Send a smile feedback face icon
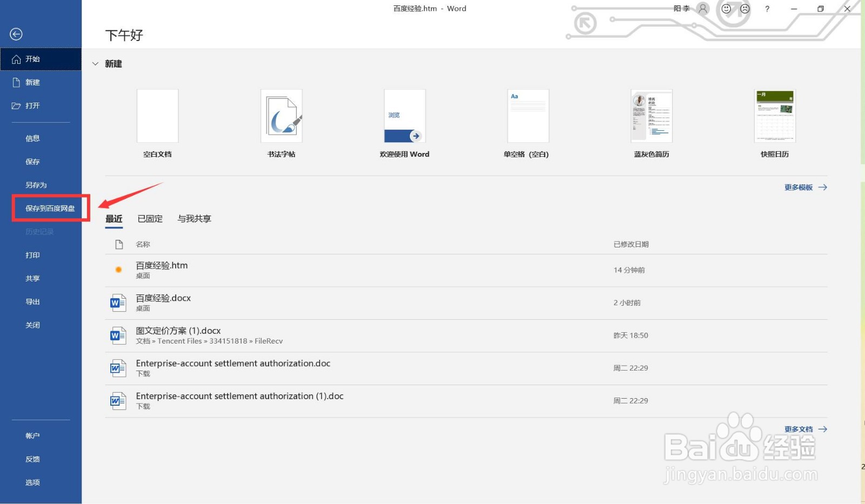This screenshot has height=504, width=865. (x=726, y=9)
